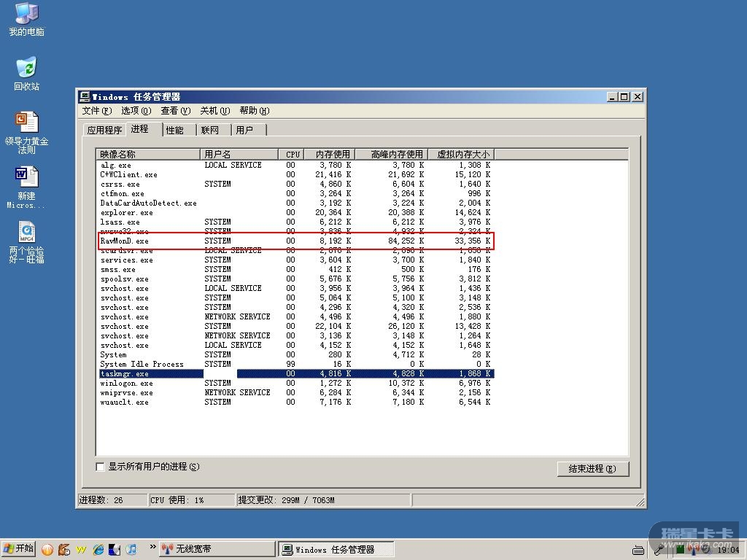747x560 pixels.
Task: Launch the blue disc media quick launch icon
Action: pos(115,550)
